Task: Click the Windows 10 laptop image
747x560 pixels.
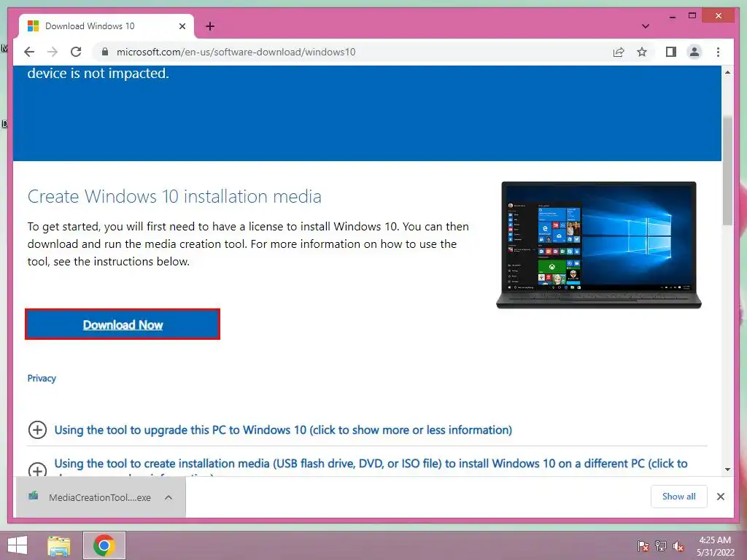Action: click(x=599, y=245)
